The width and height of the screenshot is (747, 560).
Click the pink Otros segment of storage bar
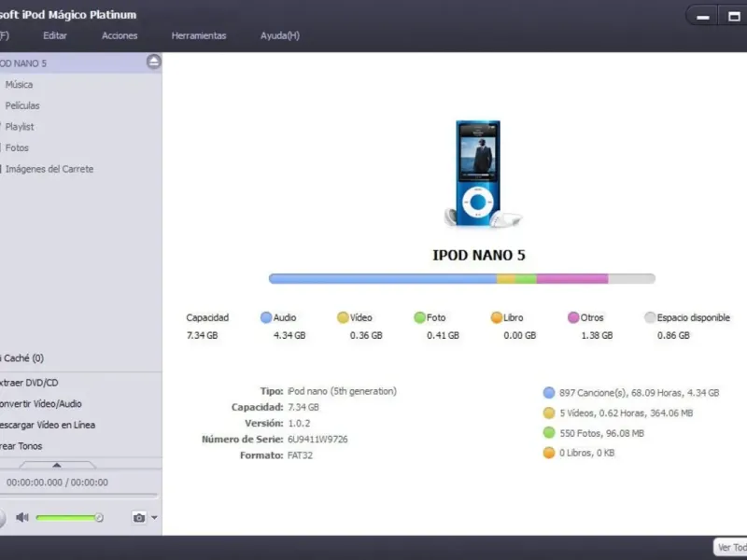tap(572, 278)
